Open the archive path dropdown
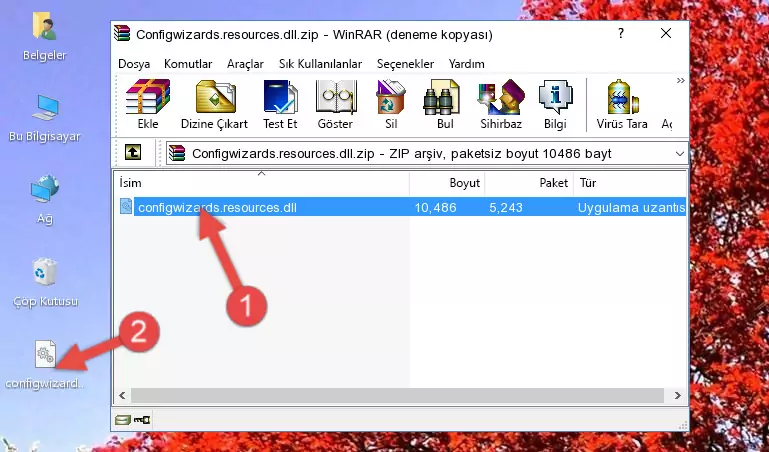 [x=680, y=153]
